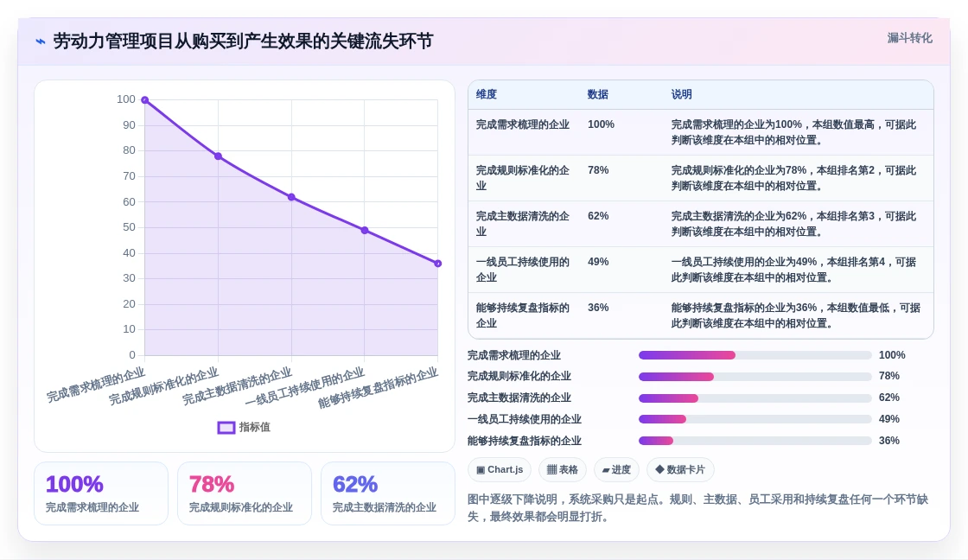Click the 78% value in the table
Screen dimensions: 968x560
598,170
